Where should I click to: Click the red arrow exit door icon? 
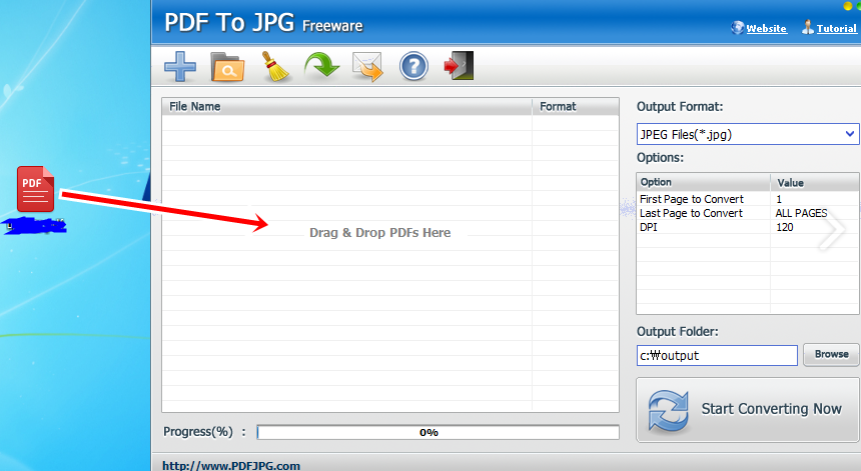[x=459, y=65]
